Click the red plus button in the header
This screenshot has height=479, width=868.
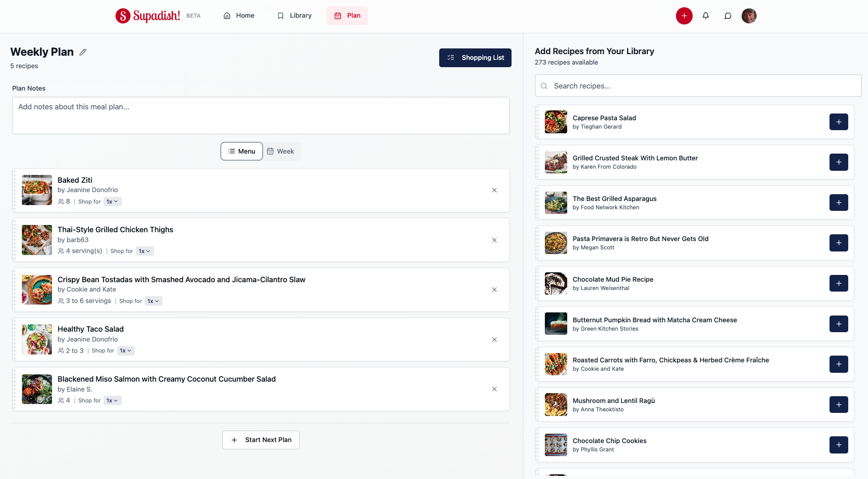click(x=684, y=16)
